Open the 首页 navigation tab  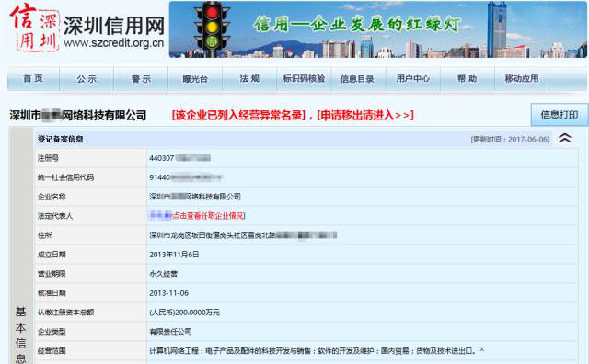pyautogui.click(x=33, y=78)
